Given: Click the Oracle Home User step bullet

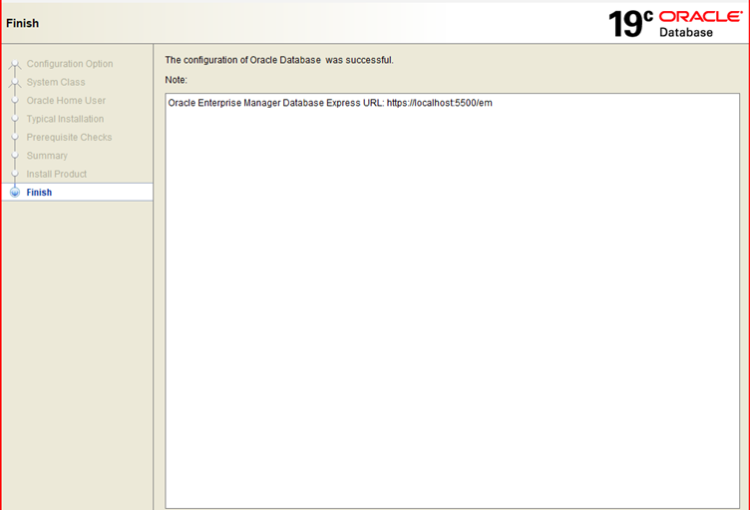Looking at the screenshot, I should 14,101.
